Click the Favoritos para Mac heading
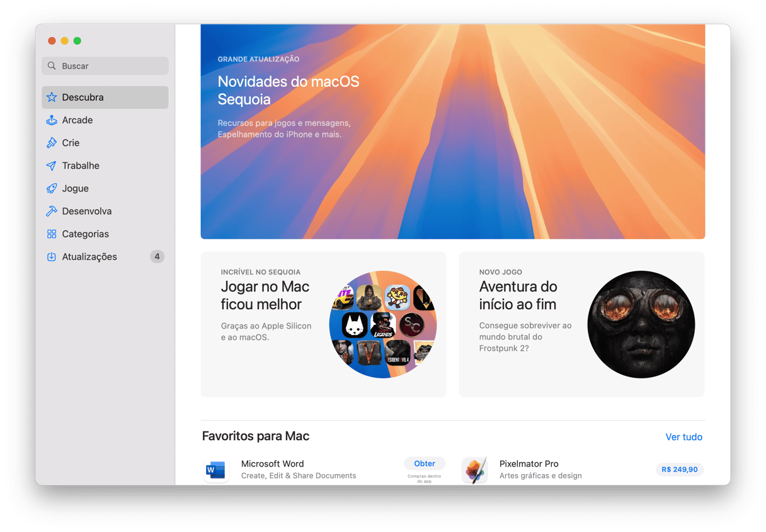The height and width of the screenshot is (532, 766). [x=256, y=436]
